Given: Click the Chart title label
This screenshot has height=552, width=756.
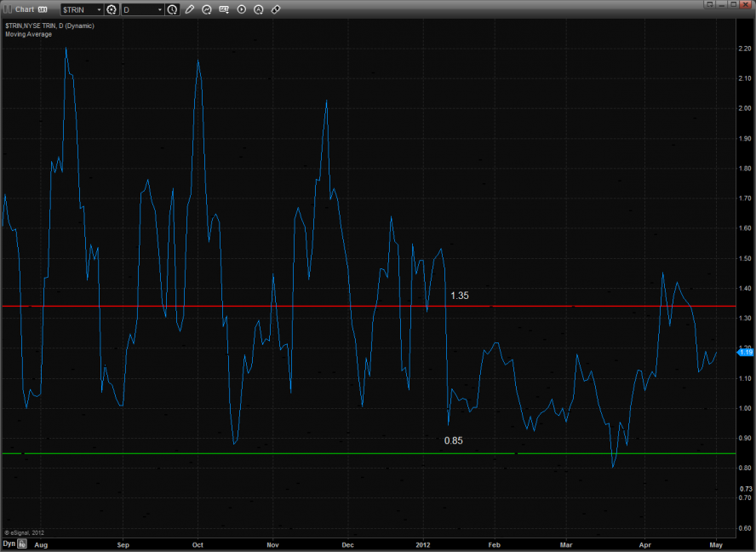Looking at the screenshot, I should tap(25, 9).
